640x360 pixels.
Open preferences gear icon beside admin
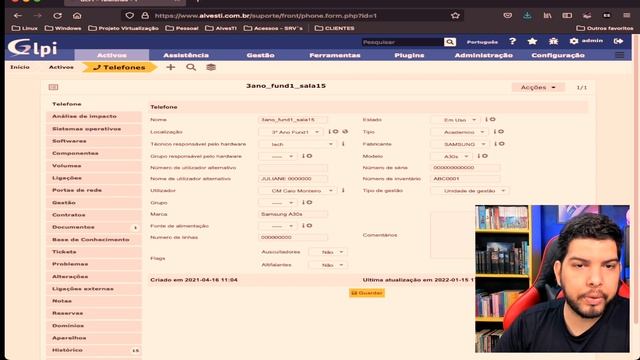coord(574,41)
